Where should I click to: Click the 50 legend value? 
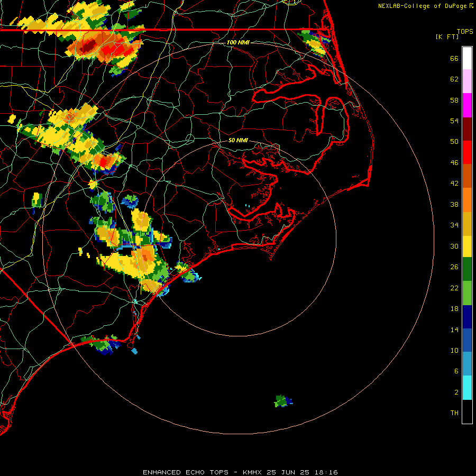(x=454, y=142)
